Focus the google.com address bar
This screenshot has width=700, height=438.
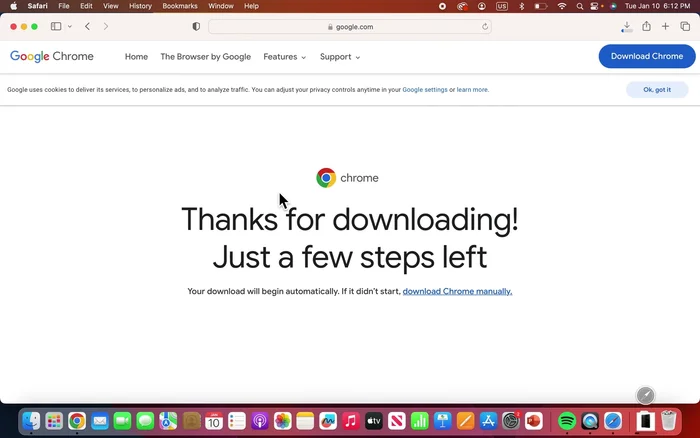click(350, 27)
